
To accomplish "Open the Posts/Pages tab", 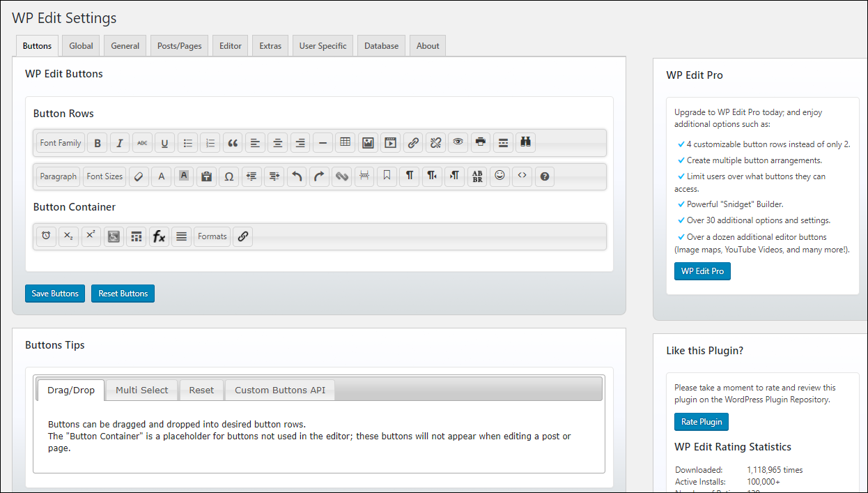I will tap(180, 46).
